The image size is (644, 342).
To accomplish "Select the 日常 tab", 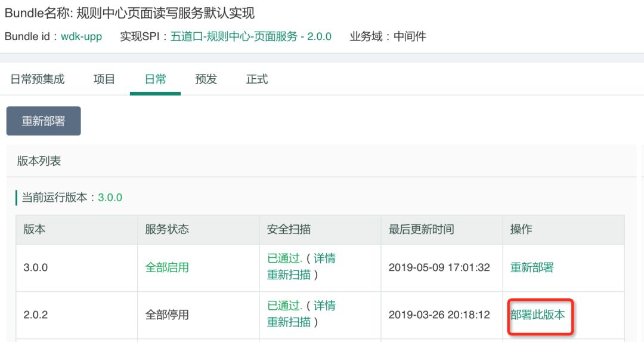I will click(x=155, y=79).
